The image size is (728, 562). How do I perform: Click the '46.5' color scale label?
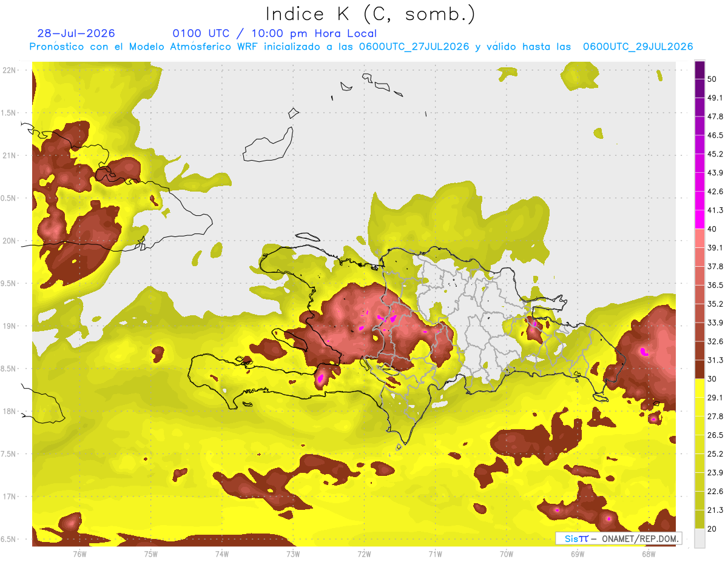click(715, 135)
